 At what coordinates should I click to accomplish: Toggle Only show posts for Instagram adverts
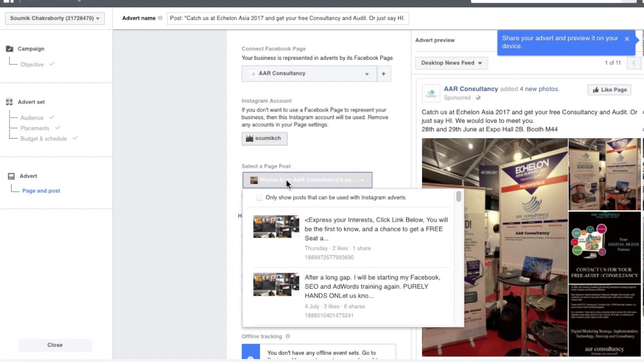pyautogui.click(x=259, y=198)
